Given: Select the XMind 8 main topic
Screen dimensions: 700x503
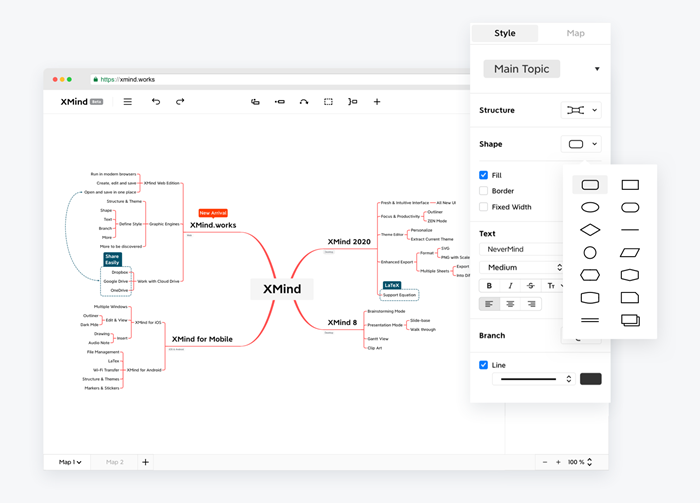Looking at the screenshot, I should point(342,322).
